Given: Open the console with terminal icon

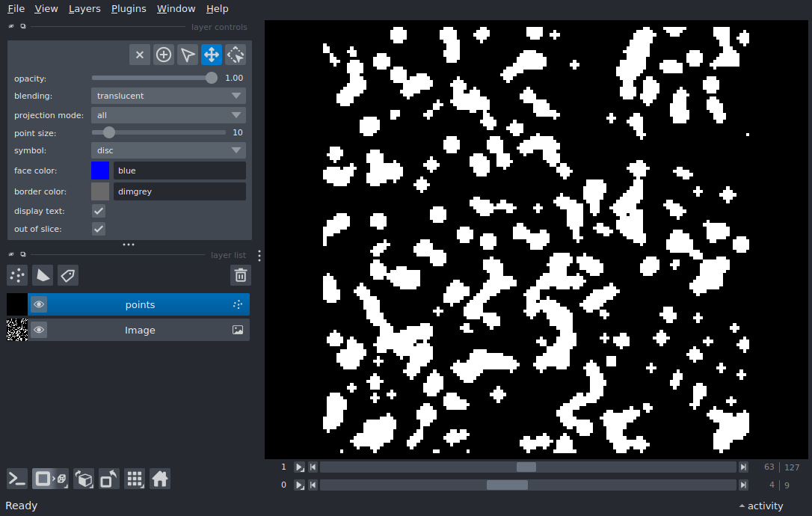Looking at the screenshot, I should point(17,479).
